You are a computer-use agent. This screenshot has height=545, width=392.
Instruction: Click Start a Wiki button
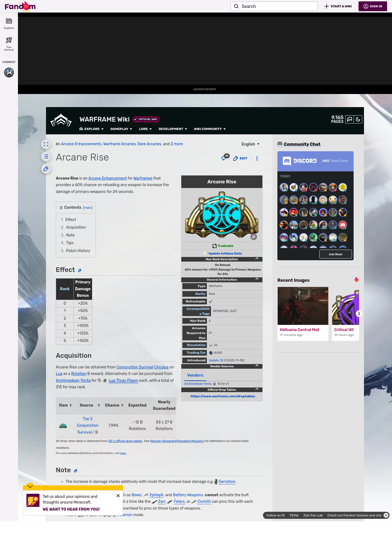338,6
